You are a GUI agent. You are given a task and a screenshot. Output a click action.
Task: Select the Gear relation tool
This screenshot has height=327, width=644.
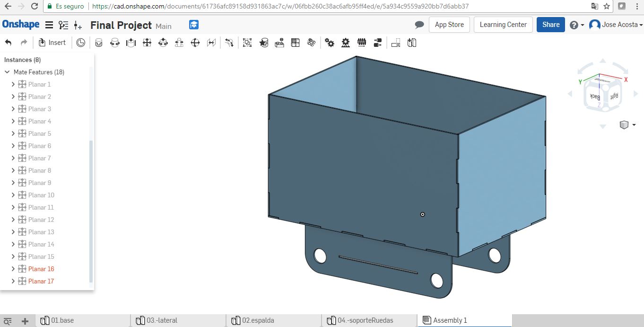[330, 43]
